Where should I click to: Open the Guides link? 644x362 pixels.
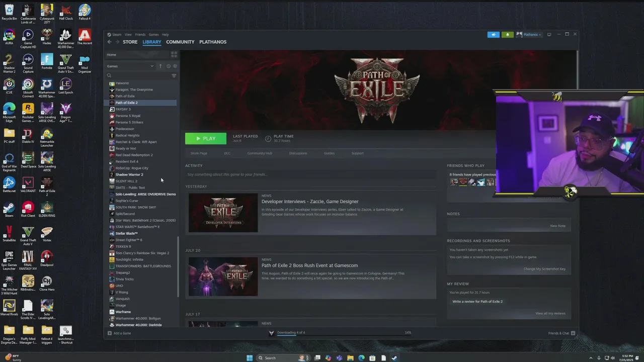coord(329,153)
